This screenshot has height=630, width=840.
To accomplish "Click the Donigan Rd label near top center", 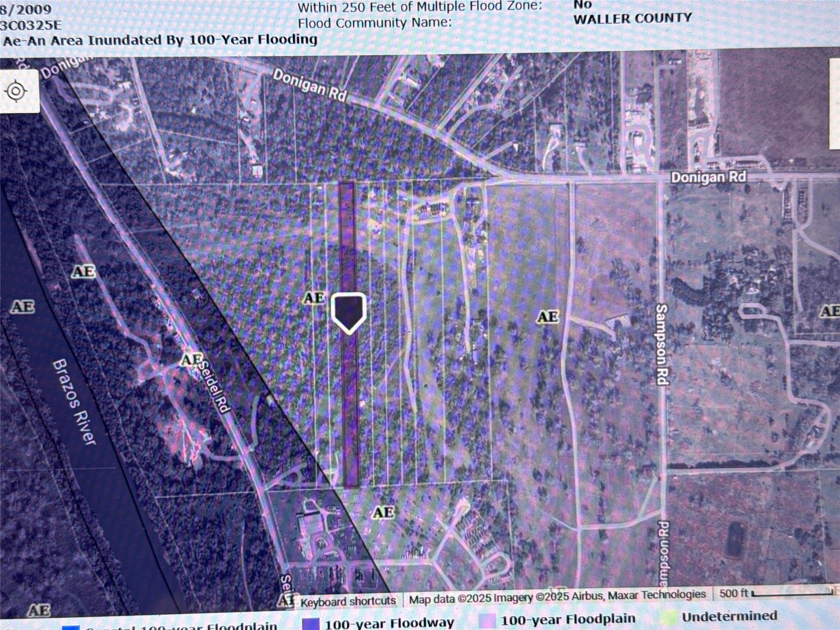I will [x=310, y=85].
